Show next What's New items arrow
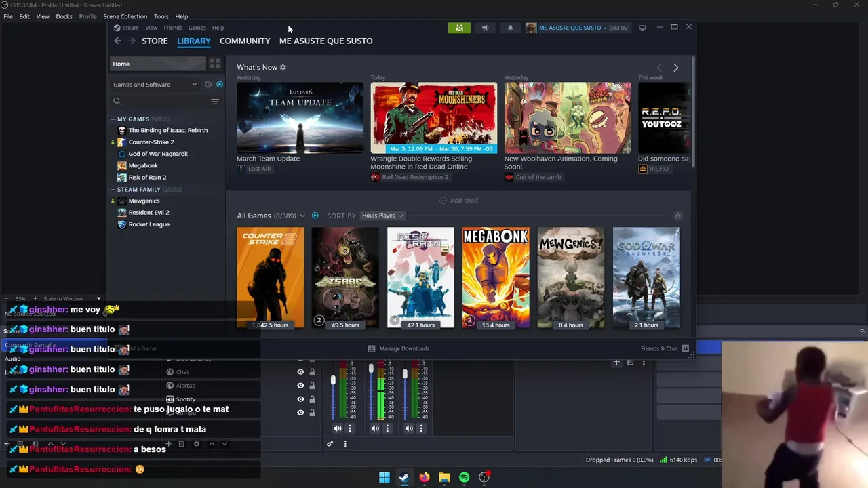The image size is (868, 488). coord(675,68)
